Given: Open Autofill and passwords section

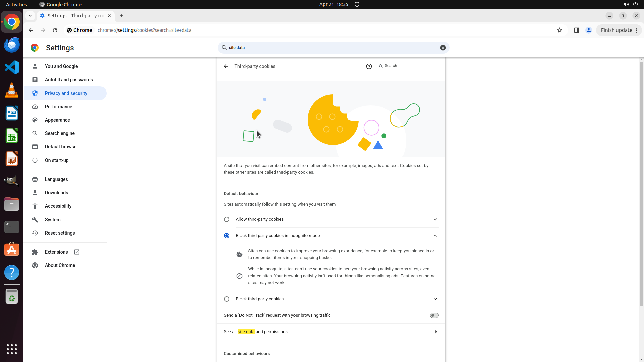Looking at the screenshot, I should (x=69, y=80).
